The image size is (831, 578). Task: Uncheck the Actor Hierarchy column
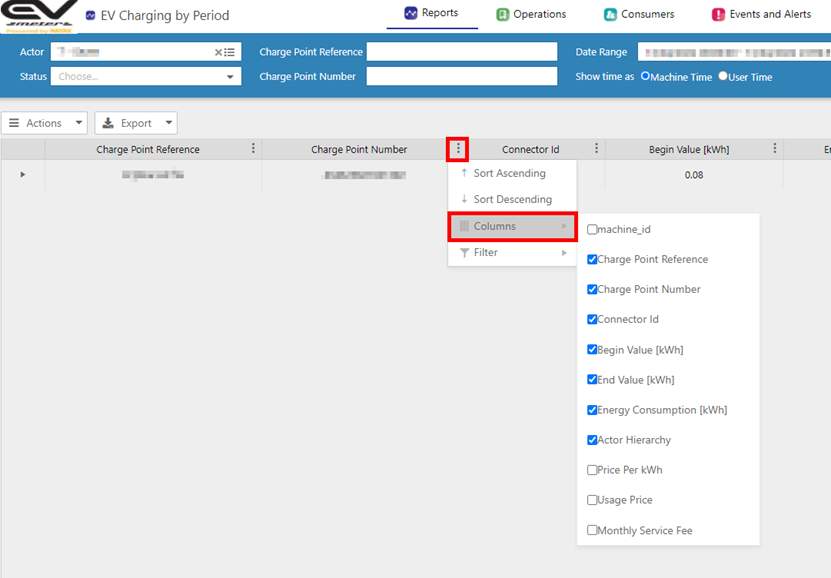593,440
